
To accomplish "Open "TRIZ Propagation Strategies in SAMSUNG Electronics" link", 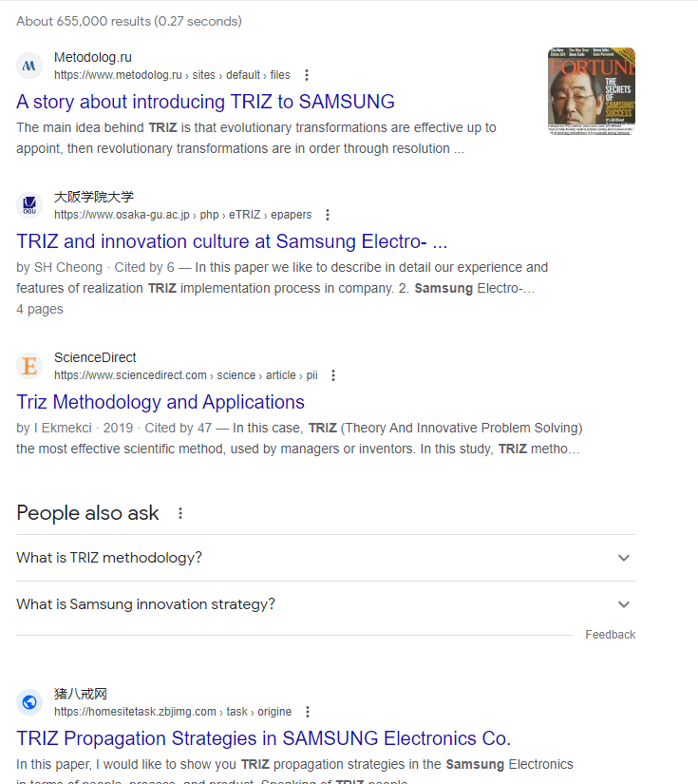I will [x=263, y=738].
